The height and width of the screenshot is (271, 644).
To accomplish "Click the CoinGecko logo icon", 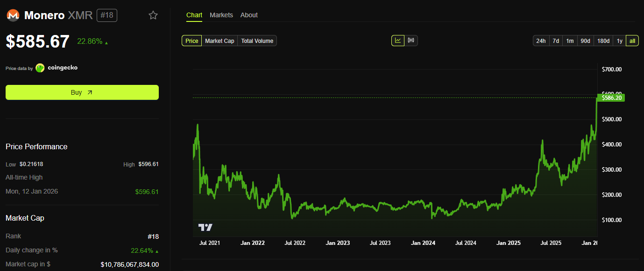I will click(40, 68).
